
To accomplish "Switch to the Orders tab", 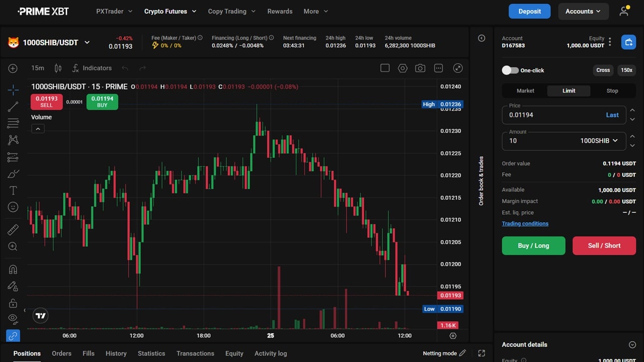I will [x=61, y=353].
